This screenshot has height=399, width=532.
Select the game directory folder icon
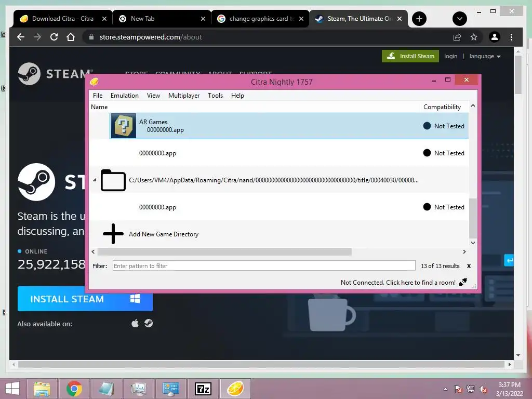point(113,180)
